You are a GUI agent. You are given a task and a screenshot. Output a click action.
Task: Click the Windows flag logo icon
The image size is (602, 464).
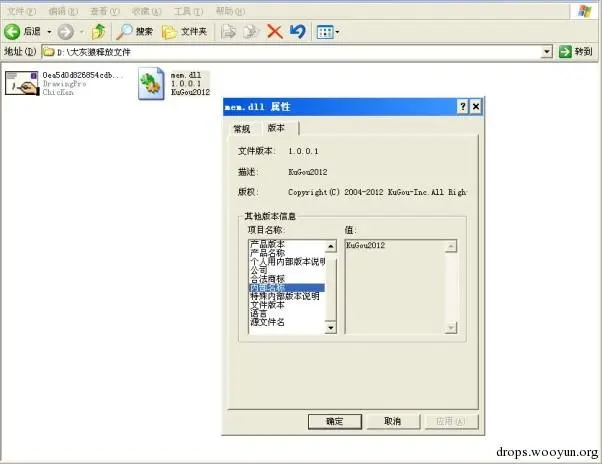point(585,11)
